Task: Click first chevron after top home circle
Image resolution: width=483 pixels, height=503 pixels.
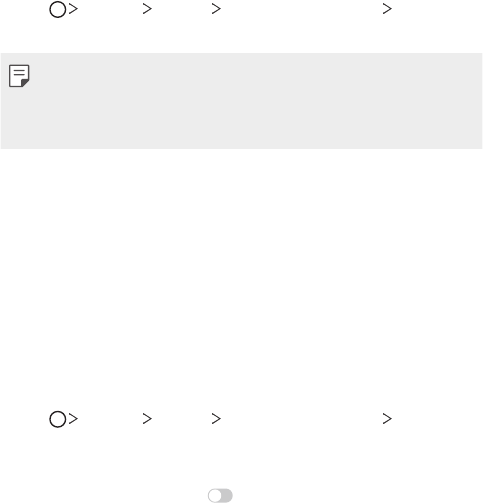Action: [x=73, y=9]
